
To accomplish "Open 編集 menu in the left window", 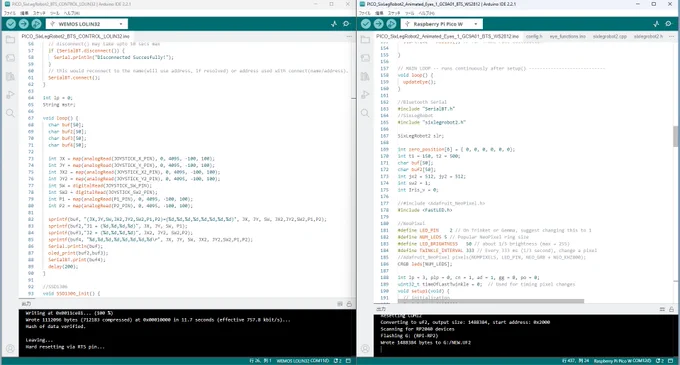I will (x=24, y=13).
